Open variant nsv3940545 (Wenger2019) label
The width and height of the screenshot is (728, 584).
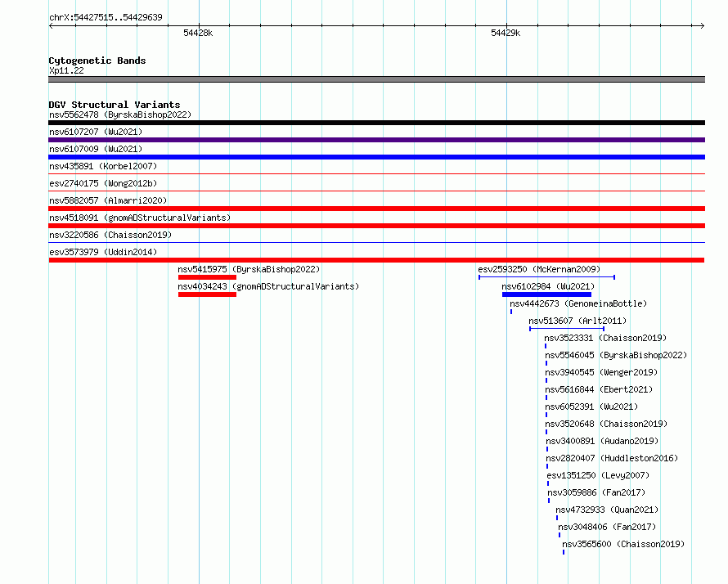click(601, 372)
